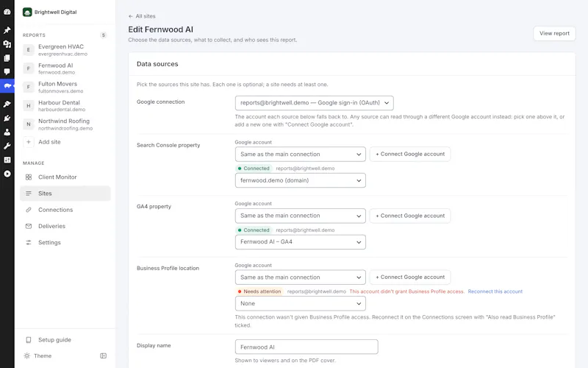Open Search Console Google account dropdown
The width and height of the screenshot is (588, 368).
pyautogui.click(x=301, y=155)
